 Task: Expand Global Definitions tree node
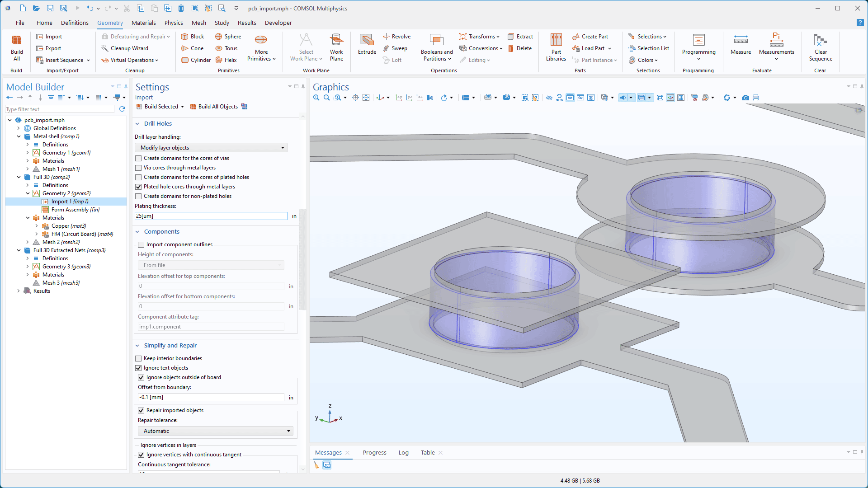(x=19, y=128)
